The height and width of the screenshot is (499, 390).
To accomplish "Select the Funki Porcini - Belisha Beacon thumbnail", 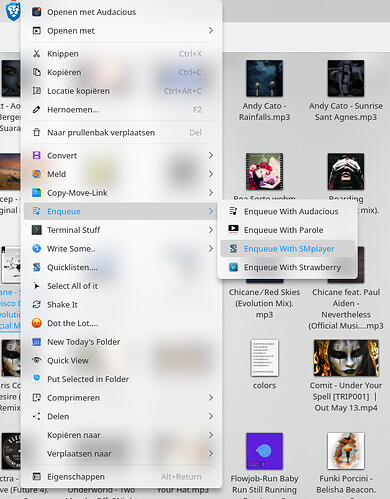I will 346,451.
